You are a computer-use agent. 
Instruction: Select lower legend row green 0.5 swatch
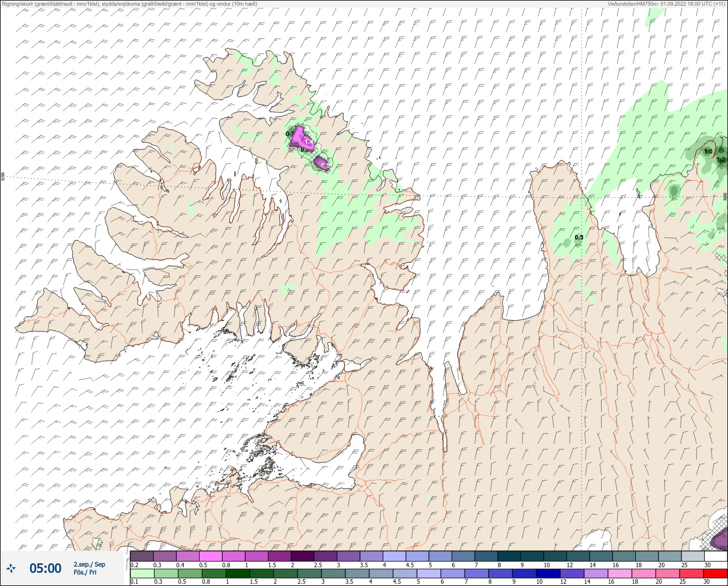[x=189, y=573]
